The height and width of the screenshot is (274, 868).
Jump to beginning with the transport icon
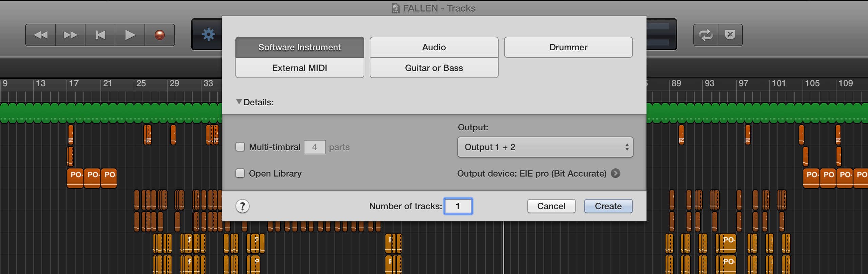tap(100, 34)
